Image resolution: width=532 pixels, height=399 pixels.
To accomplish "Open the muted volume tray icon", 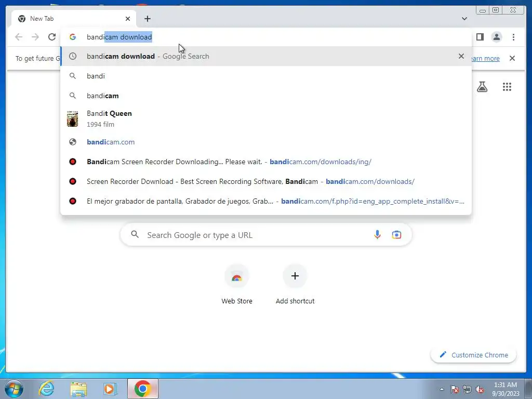I will coord(480,389).
